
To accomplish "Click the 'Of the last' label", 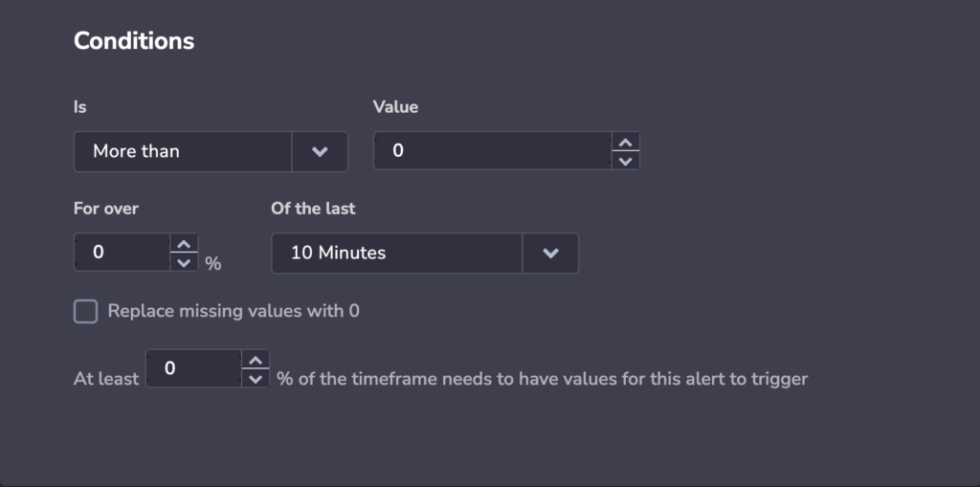I will click(x=313, y=209).
